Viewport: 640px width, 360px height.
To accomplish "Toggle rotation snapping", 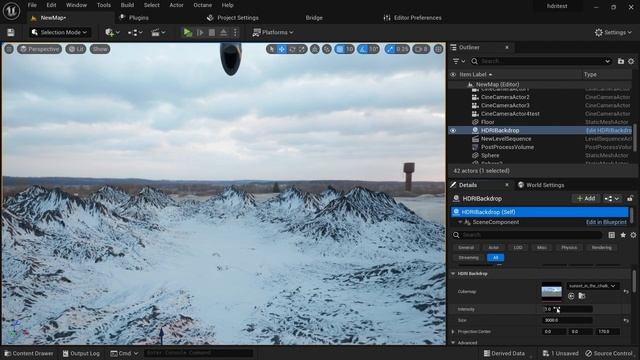I will click(x=363, y=49).
